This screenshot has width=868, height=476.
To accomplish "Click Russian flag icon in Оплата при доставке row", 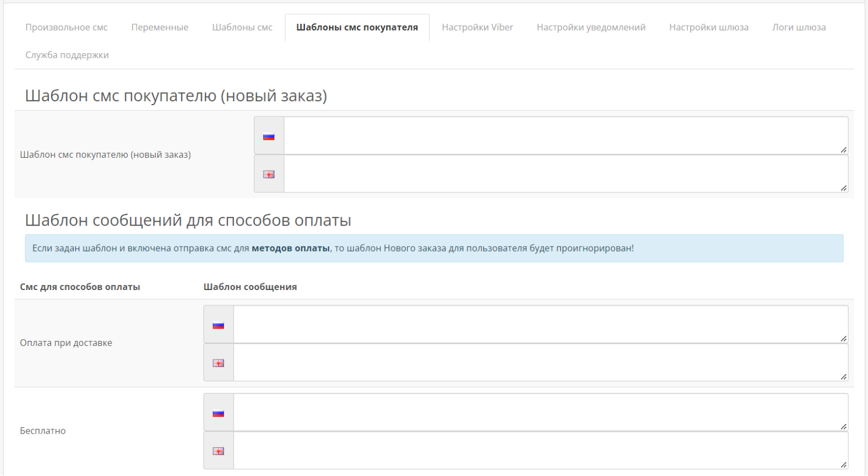I will [218, 325].
